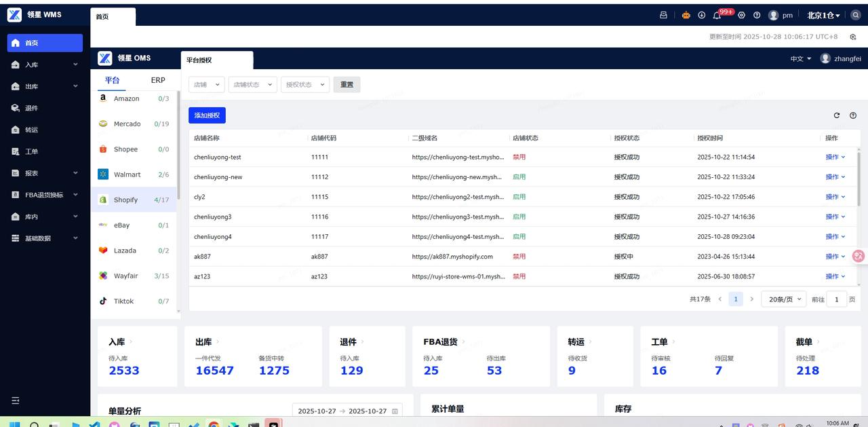868x427 pixels.
Task: Select the 平台授权 tab
Action: point(217,60)
